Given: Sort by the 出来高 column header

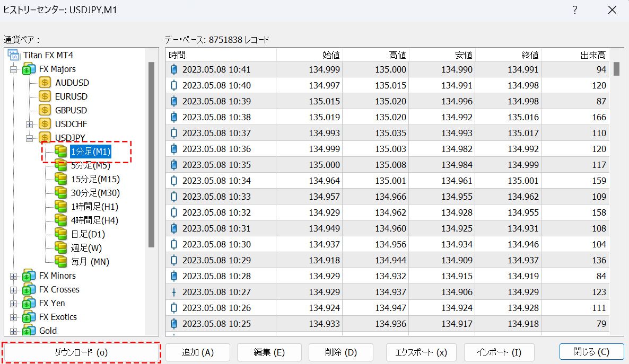Looking at the screenshot, I should 575,55.
